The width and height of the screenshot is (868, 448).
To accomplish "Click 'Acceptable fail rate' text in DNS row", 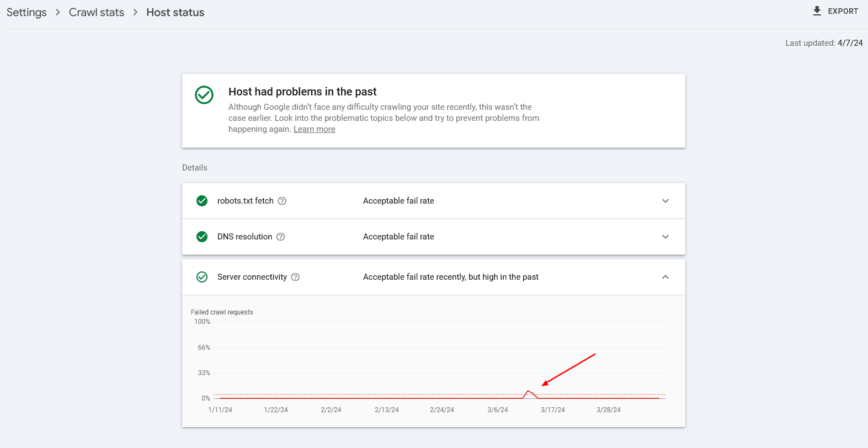I will [x=398, y=237].
